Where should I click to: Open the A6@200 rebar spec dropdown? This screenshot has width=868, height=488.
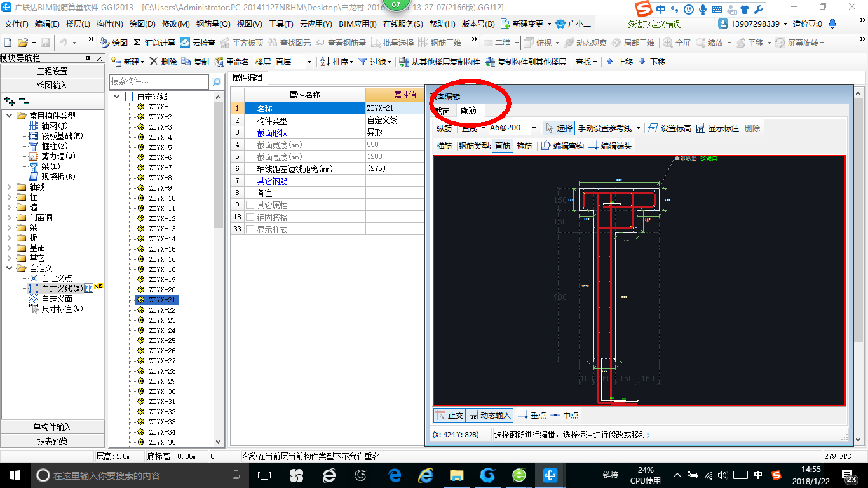(534, 128)
